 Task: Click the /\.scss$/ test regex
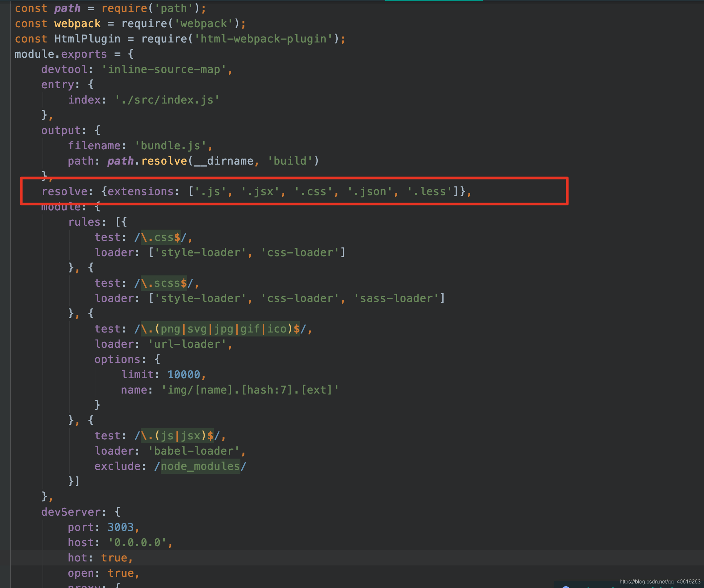[x=164, y=283]
